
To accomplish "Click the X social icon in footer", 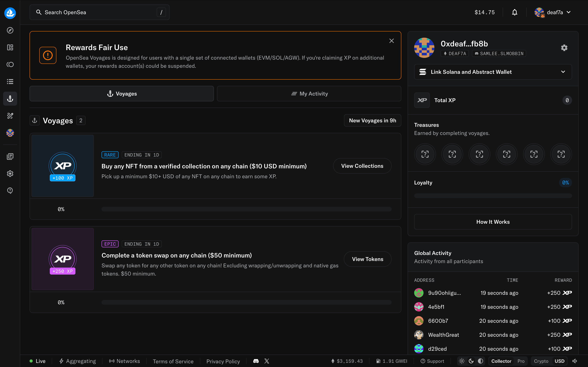I will coord(267,361).
